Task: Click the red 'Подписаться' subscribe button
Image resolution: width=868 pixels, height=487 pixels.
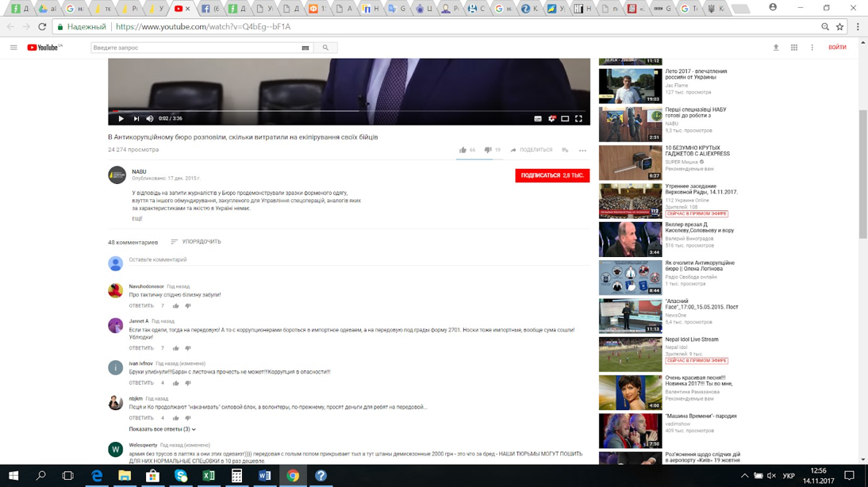Action: pyautogui.click(x=552, y=175)
